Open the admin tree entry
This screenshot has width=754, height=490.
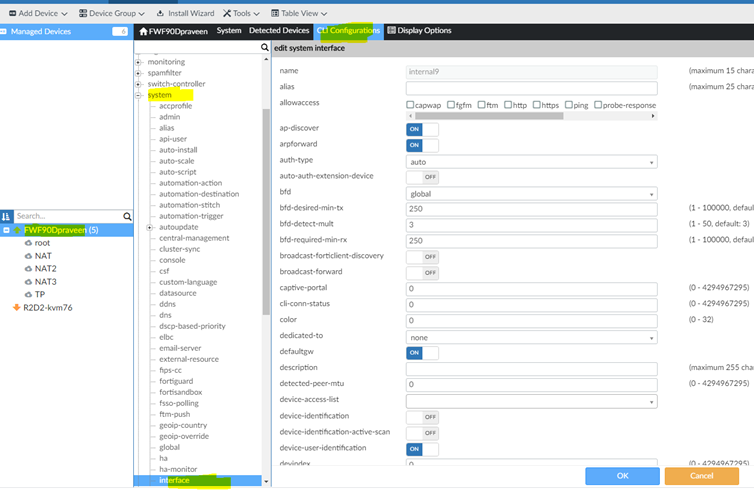[170, 117]
